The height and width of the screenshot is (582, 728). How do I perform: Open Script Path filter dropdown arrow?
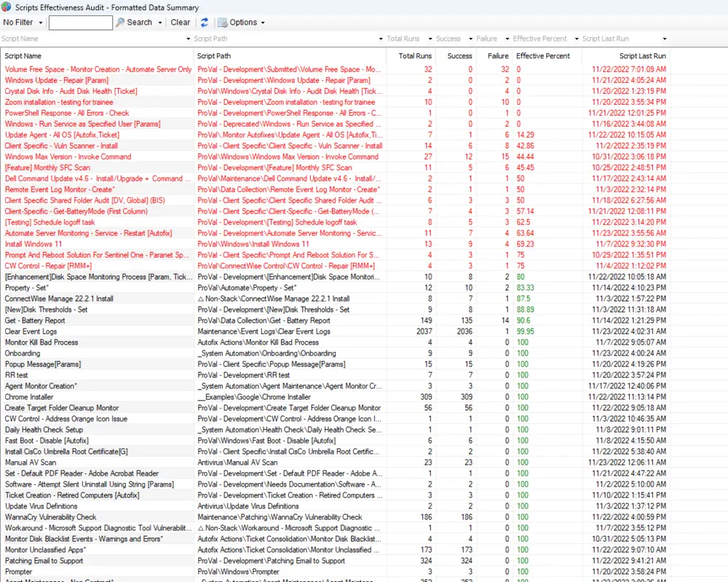(x=381, y=39)
